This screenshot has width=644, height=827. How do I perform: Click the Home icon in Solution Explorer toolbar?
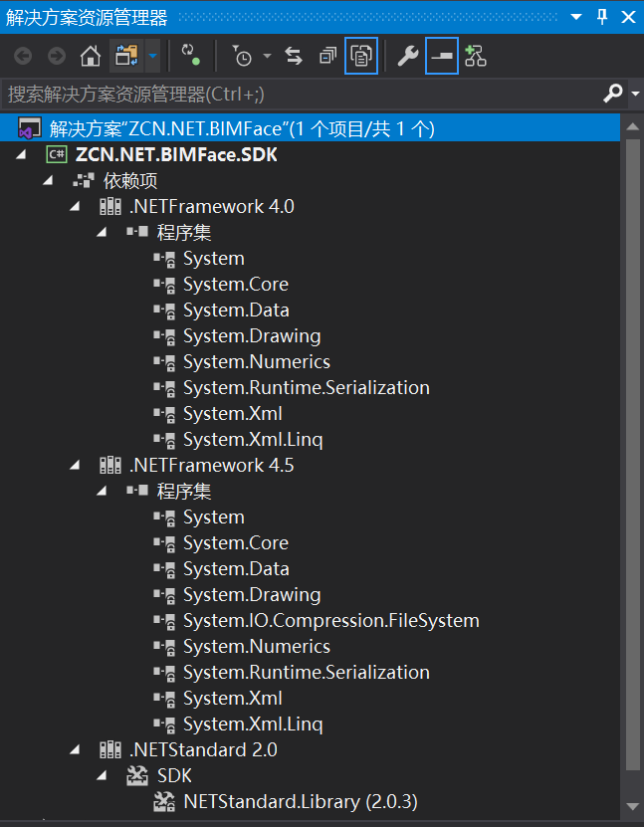point(90,56)
